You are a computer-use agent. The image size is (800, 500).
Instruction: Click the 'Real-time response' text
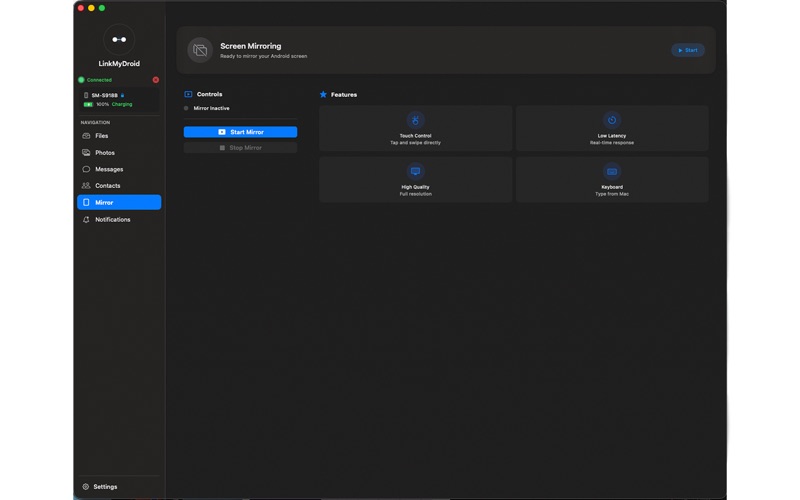(x=612, y=143)
